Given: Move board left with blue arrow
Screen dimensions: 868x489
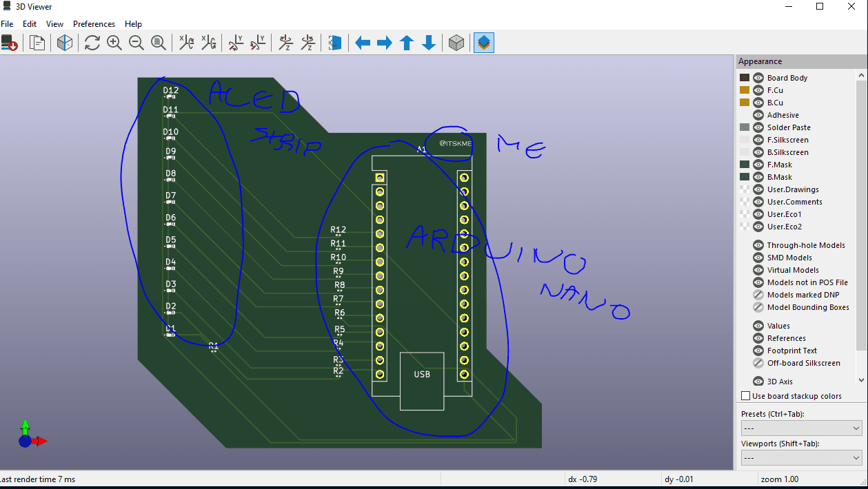Looking at the screenshot, I should click(363, 43).
